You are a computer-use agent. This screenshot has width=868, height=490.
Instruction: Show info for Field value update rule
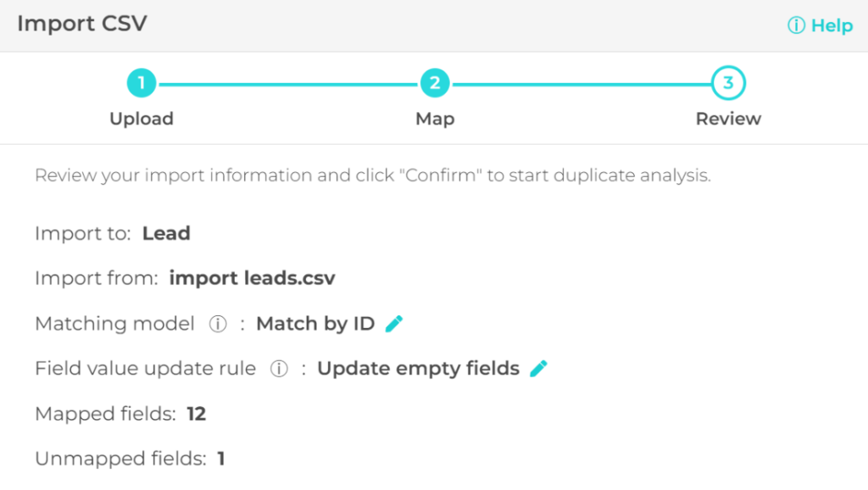(x=279, y=369)
